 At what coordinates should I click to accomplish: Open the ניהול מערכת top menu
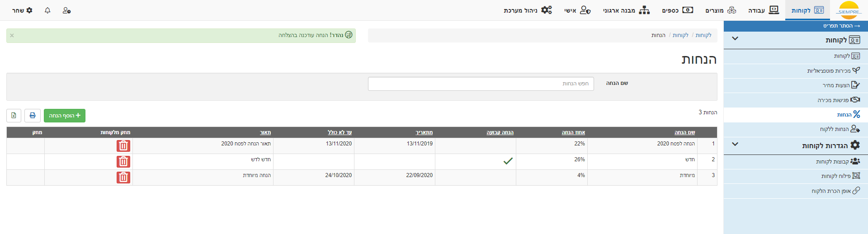528,10
